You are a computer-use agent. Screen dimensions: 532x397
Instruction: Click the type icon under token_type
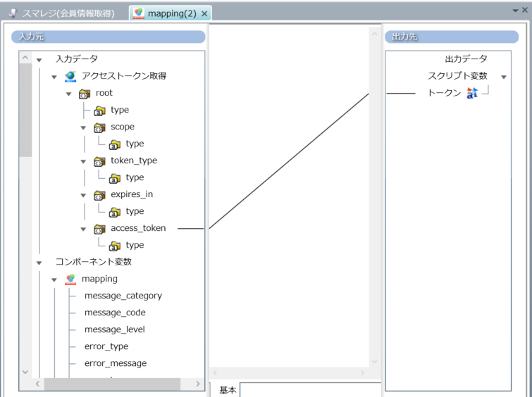[x=115, y=178]
